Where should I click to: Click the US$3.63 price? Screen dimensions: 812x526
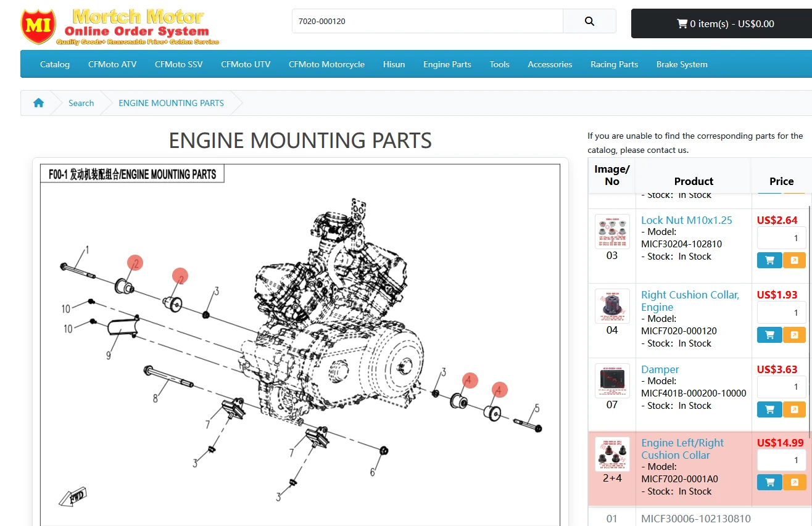777,369
